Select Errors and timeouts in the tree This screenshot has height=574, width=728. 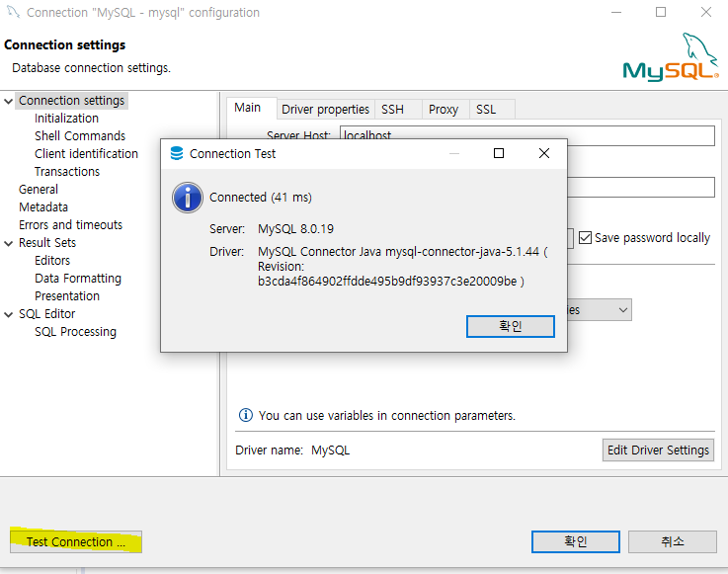pyautogui.click(x=70, y=225)
